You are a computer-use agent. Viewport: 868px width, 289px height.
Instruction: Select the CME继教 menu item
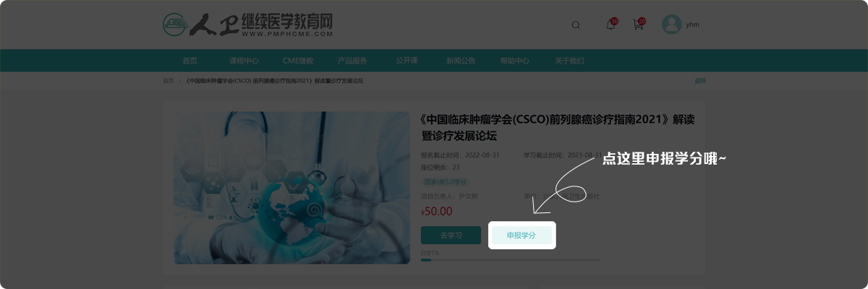298,61
